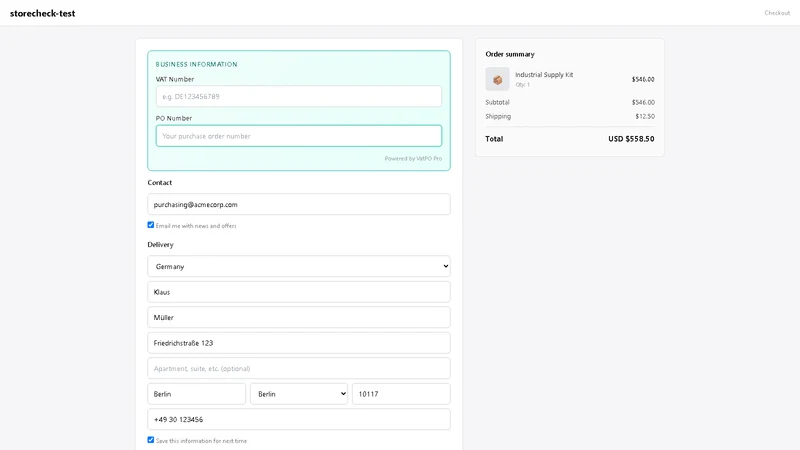Click the shipping amount $12.50

[x=645, y=116]
